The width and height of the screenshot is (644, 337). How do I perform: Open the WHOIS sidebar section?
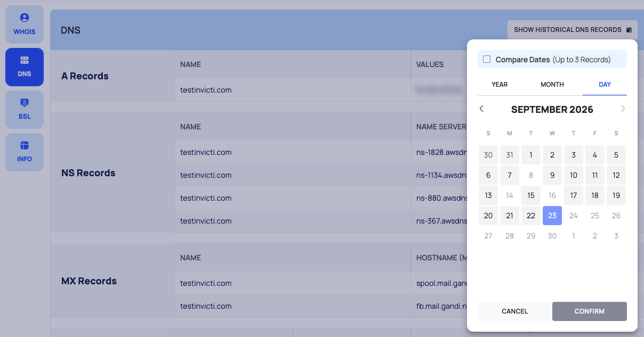[25, 24]
